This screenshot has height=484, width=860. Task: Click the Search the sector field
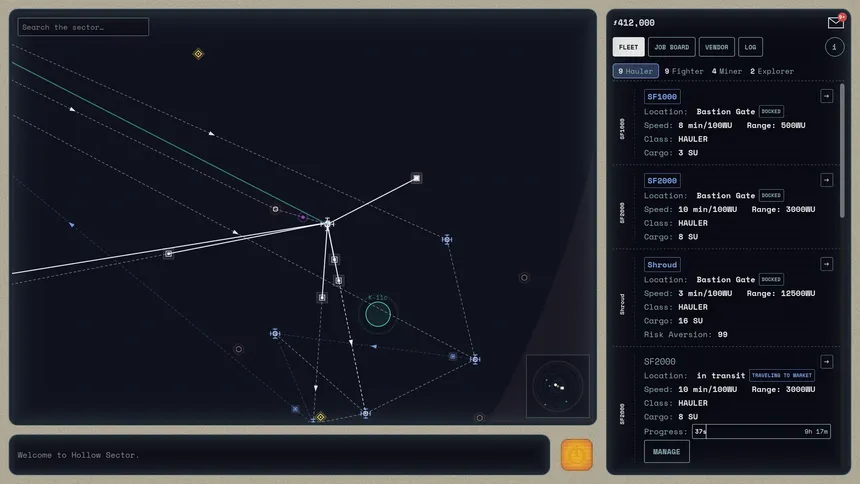coord(83,27)
